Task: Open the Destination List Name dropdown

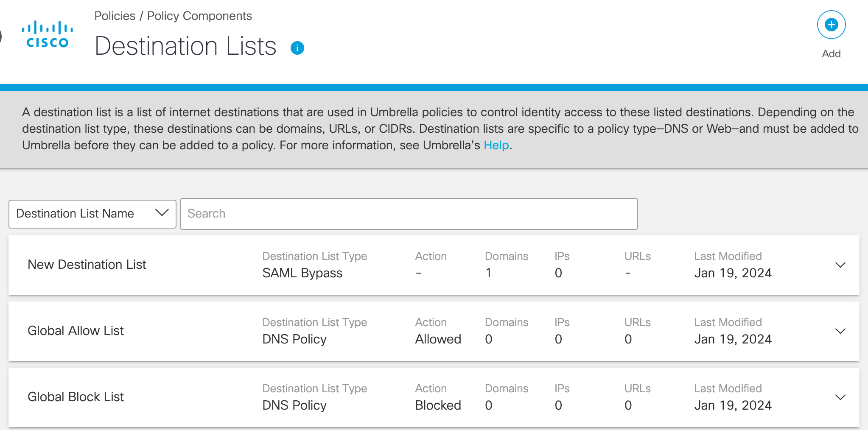Action: [x=92, y=214]
